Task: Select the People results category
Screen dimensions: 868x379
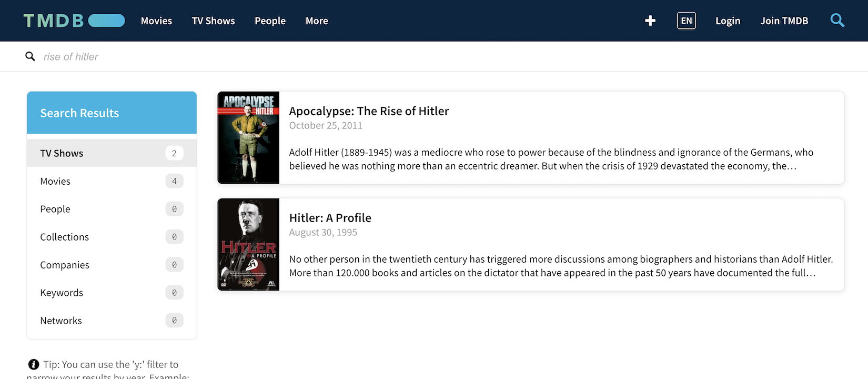Action: [112, 209]
